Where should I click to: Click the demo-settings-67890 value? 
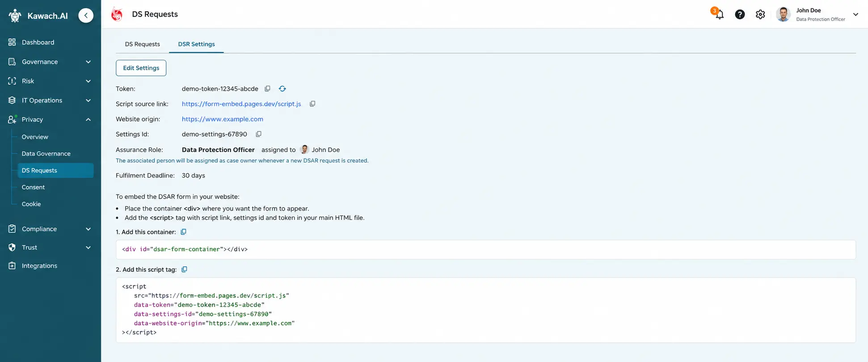(214, 134)
